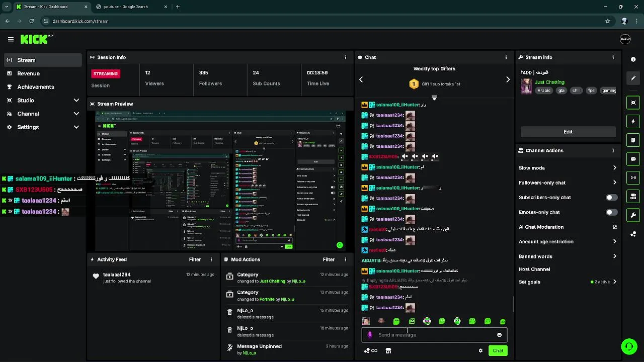The height and width of the screenshot is (362, 644).
Task: Show previous Weekly top Gifters slide
Action: pos(361,79)
